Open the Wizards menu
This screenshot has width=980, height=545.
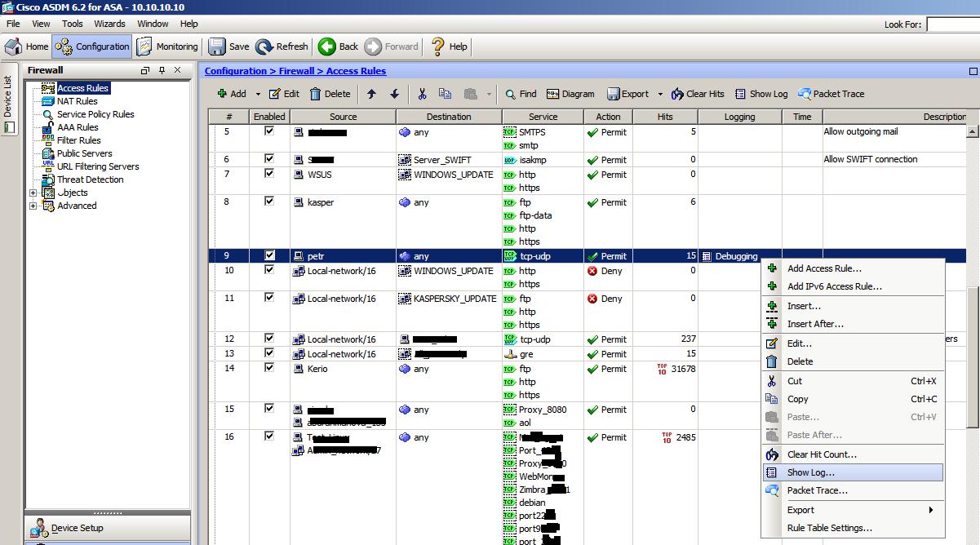point(110,24)
